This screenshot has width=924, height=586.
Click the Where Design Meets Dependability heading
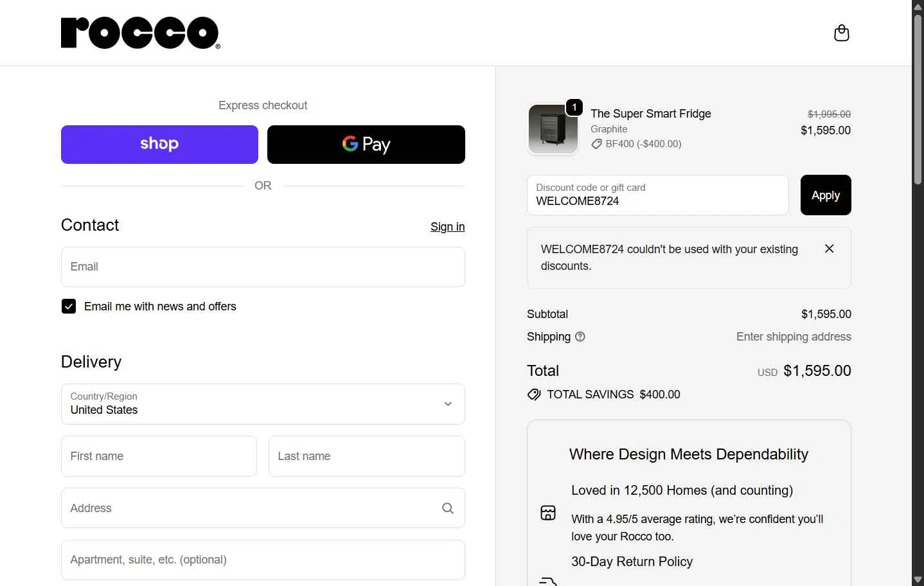689,454
